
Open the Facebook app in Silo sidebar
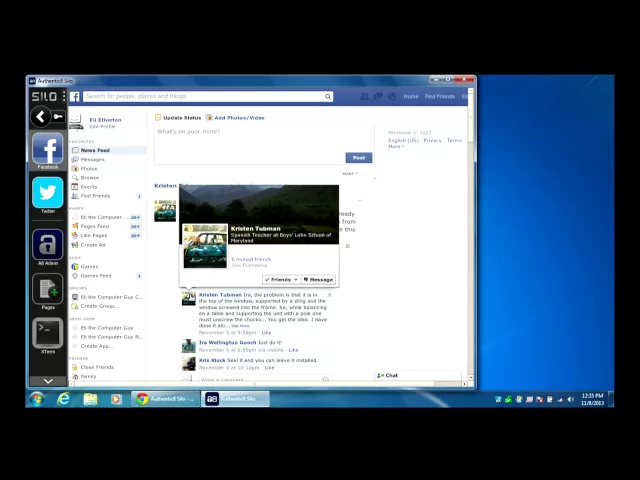pos(48,148)
